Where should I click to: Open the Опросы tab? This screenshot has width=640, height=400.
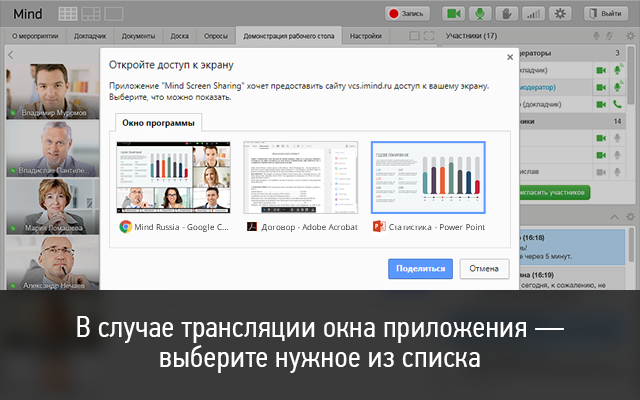click(216, 36)
